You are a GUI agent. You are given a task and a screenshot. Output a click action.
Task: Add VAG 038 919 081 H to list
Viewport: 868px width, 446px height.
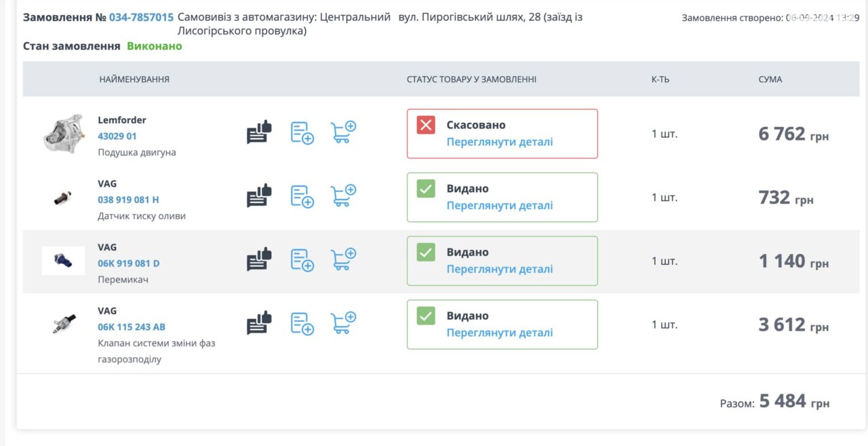coord(302,196)
